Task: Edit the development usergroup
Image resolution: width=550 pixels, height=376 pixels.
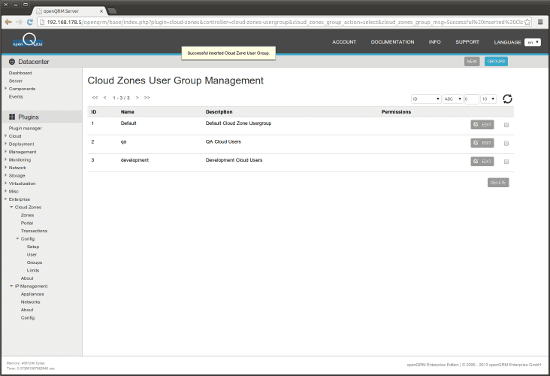Action: [x=482, y=161]
